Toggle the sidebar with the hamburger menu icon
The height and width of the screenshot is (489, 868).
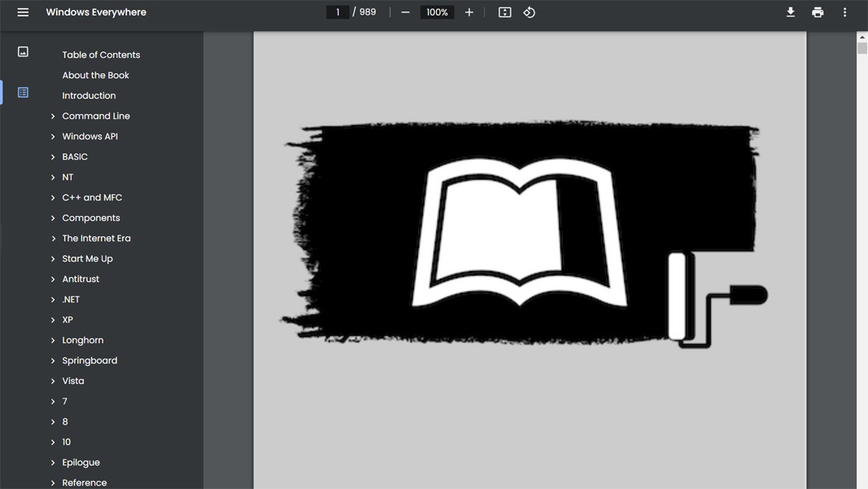pyautogui.click(x=23, y=12)
